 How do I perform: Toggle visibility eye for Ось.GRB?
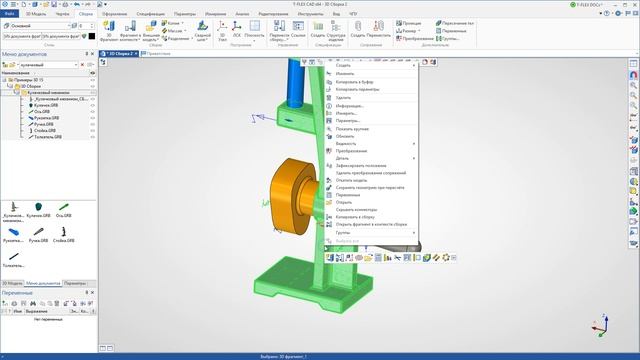[93, 111]
